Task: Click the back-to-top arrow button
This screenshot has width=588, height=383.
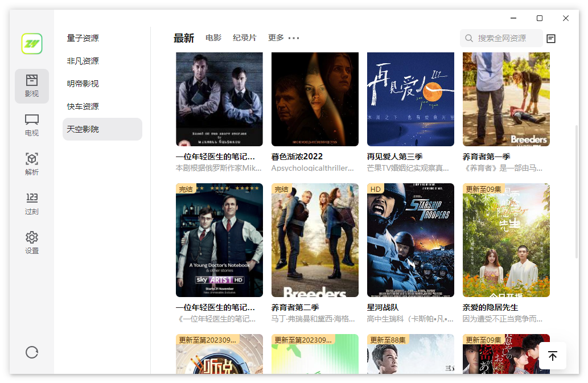Action: pos(552,356)
